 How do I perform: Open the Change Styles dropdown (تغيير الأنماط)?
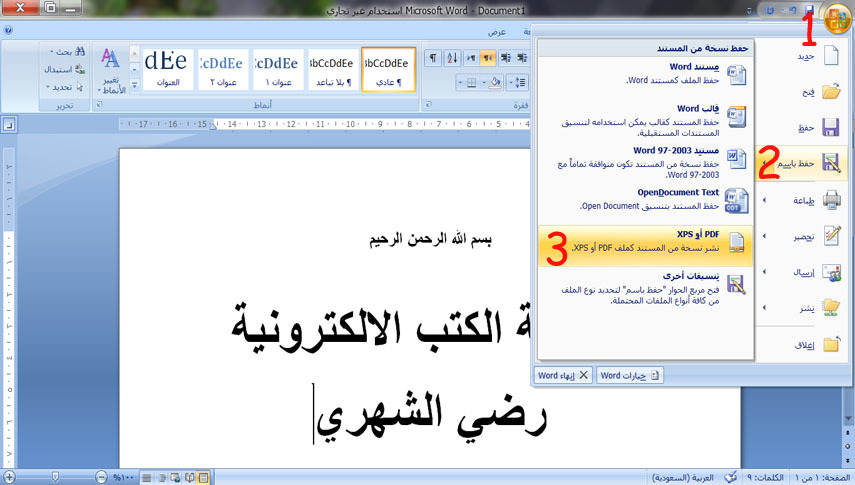tap(112, 71)
